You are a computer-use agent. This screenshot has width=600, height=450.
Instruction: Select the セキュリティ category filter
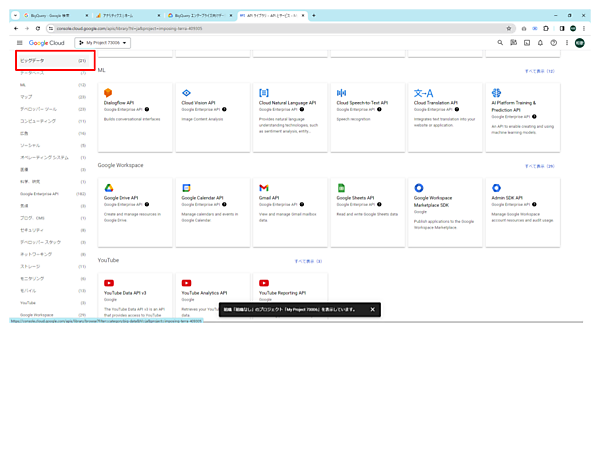53,230
